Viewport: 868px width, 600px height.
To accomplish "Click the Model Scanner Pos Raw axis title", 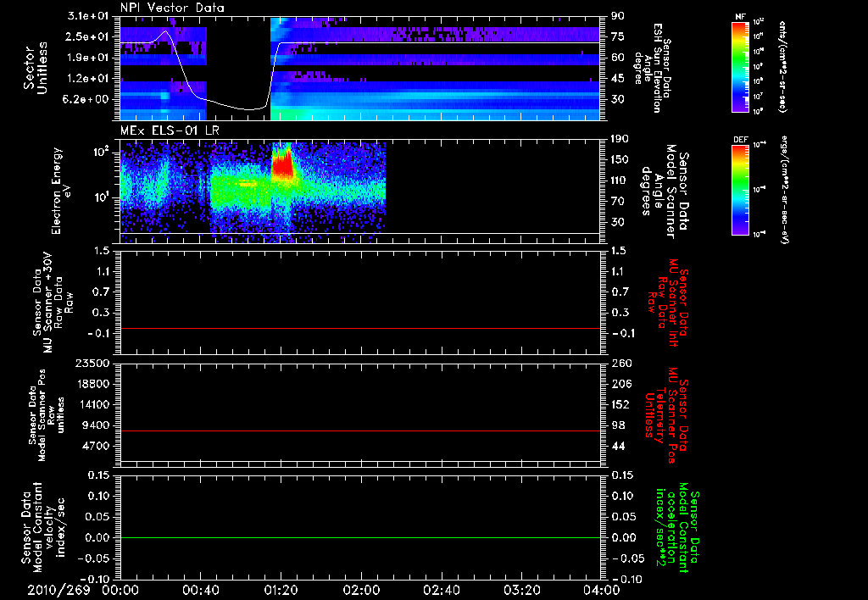I will coord(47,415).
